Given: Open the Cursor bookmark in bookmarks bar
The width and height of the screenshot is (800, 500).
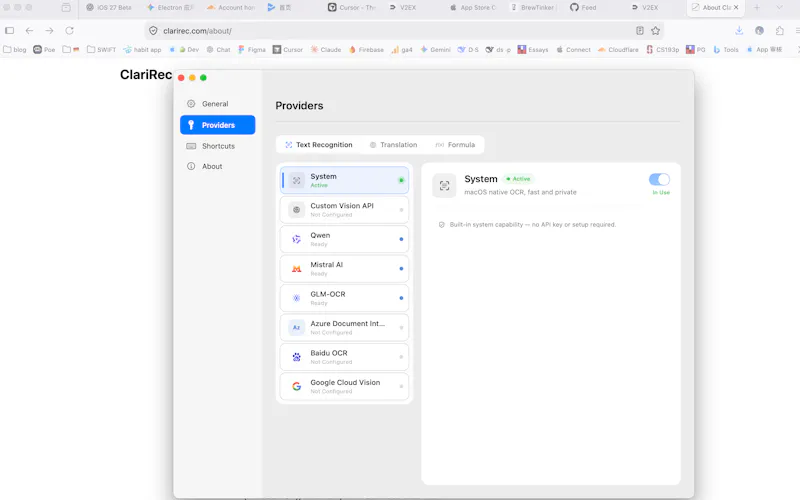Looking at the screenshot, I should [x=288, y=49].
